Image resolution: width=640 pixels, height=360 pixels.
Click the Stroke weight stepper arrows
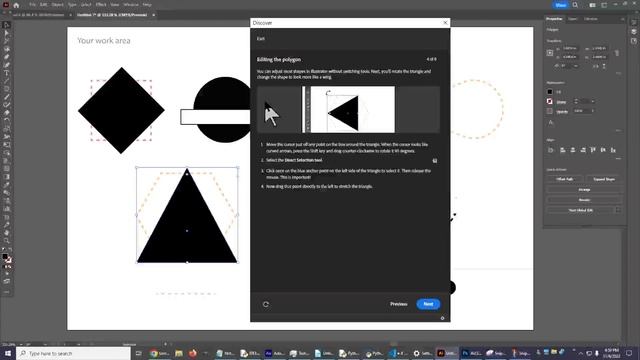(576, 102)
